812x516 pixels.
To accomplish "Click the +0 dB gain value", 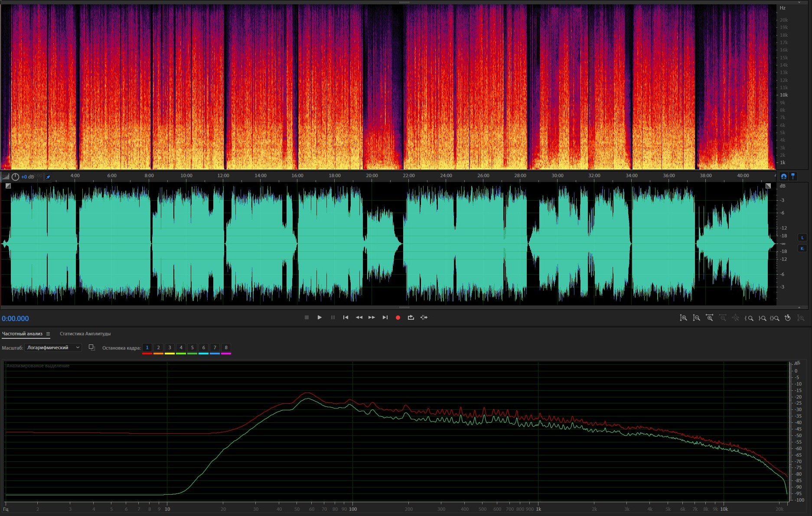I will 28,177.
